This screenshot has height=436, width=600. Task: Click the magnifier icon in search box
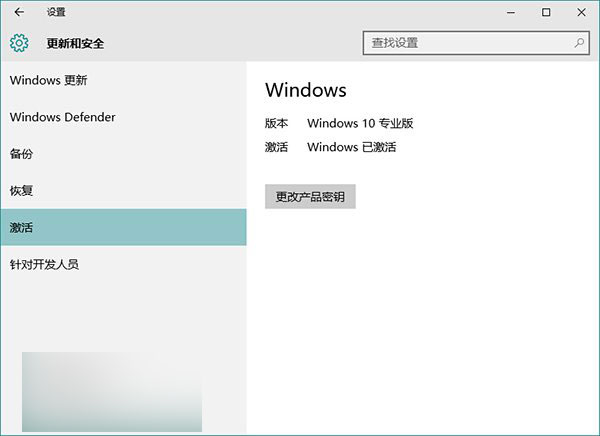pyautogui.click(x=579, y=43)
